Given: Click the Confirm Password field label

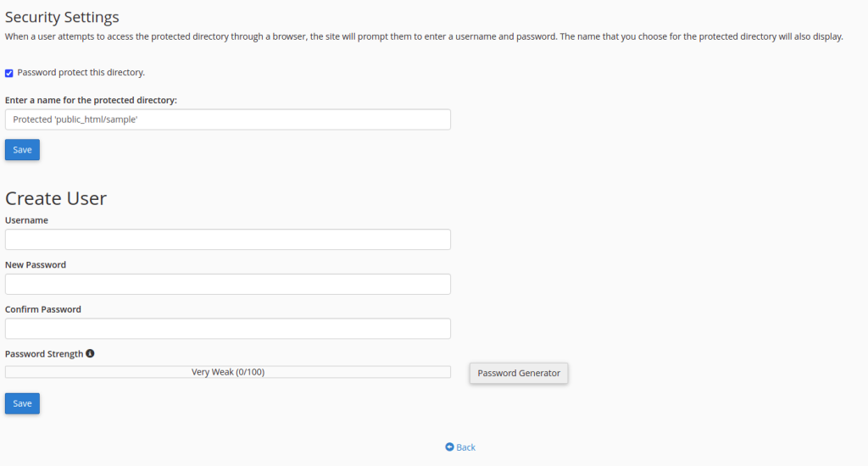Looking at the screenshot, I should click(43, 309).
